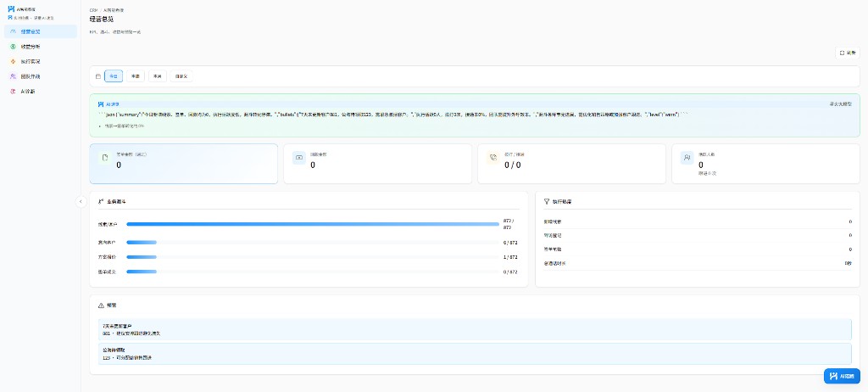Viewport: 868px width, 392px height.
Task: Click the people icon on the last KPI card
Action: tap(687, 158)
